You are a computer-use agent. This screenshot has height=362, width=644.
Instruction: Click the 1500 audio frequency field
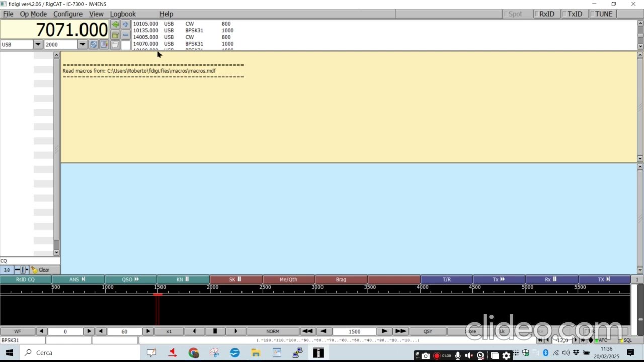pos(354,331)
